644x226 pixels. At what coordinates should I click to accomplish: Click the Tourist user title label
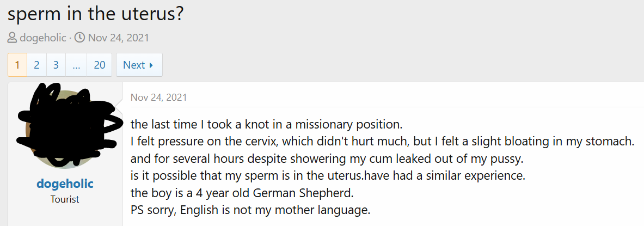(x=65, y=200)
